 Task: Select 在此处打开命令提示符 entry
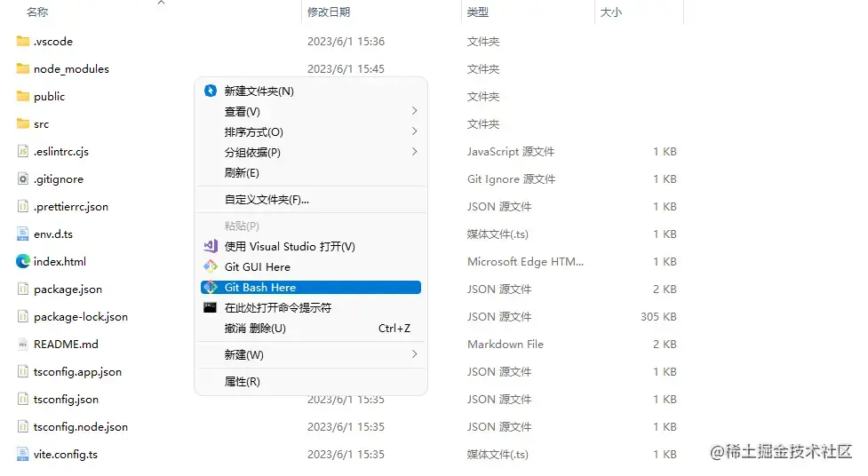pos(311,308)
